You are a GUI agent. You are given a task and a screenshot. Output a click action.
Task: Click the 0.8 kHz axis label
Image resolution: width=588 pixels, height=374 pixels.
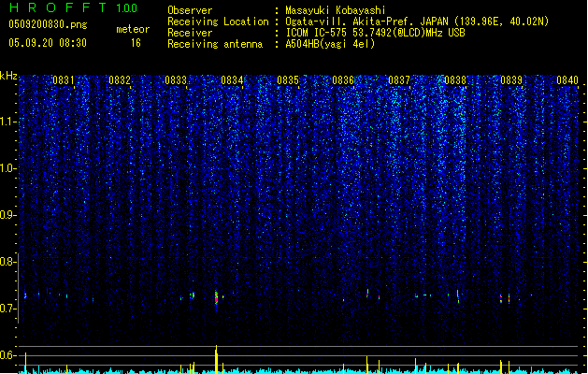point(8,262)
